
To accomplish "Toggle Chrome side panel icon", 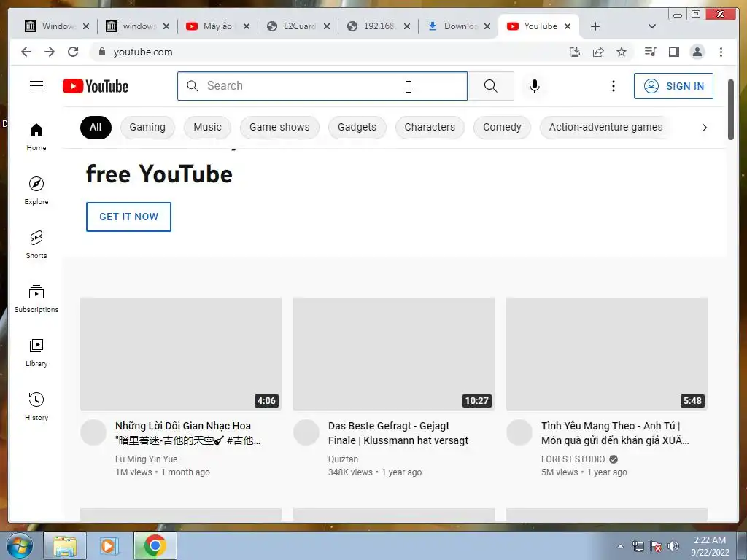I will point(673,52).
